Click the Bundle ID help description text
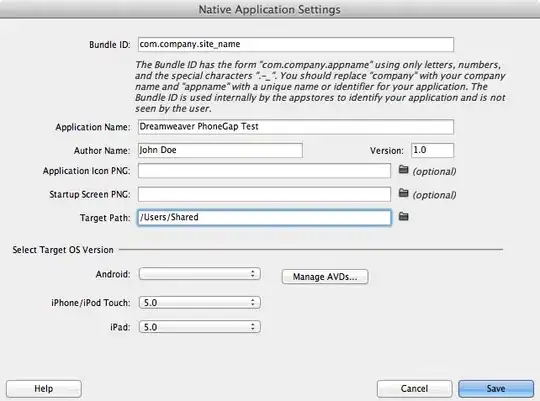 click(x=320, y=86)
